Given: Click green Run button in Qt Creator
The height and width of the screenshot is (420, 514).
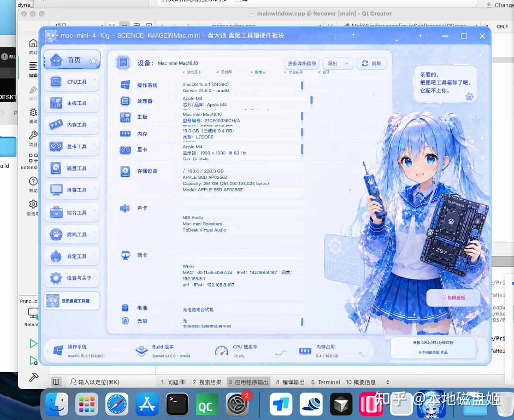Looking at the screenshot, I should point(33,343).
